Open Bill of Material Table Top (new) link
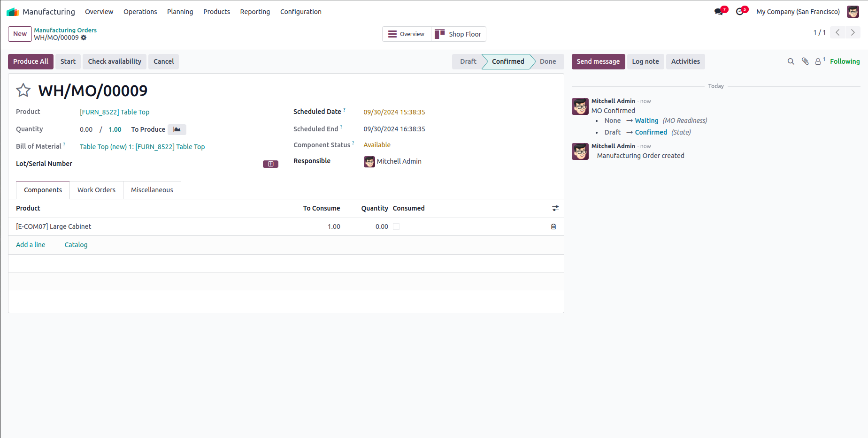Screen dimensions: 868x438 (x=142, y=147)
